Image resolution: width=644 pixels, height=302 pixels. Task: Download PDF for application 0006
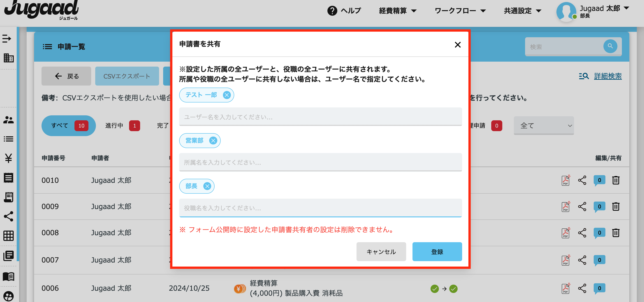(x=566, y=288)
